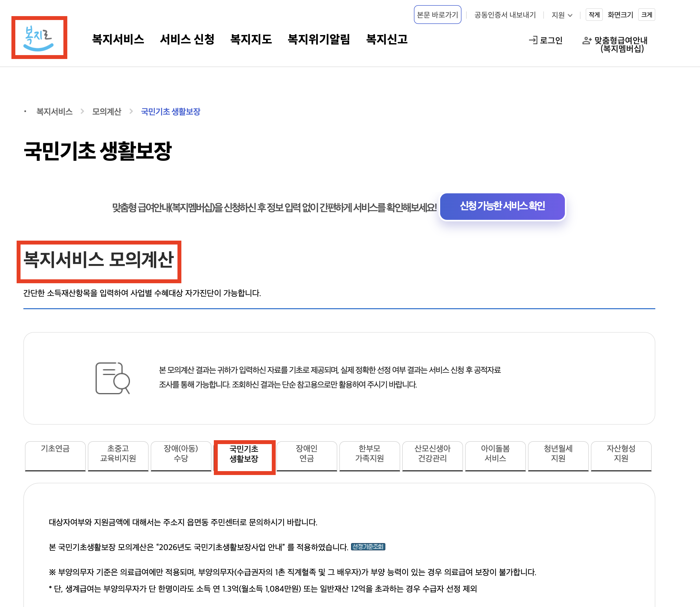700x607 pixels.
Task: Decrease screen size with 작게 button
Action: pyautogui.click(x=594, y=15)
